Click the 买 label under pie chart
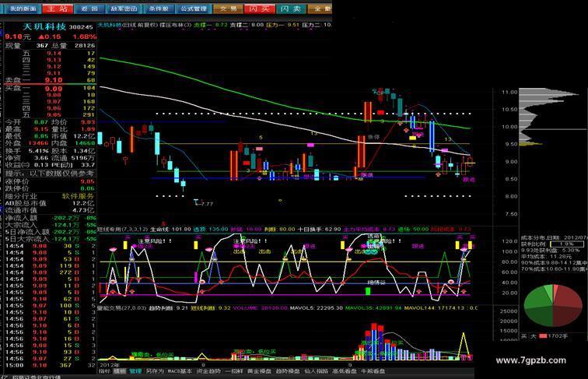 pyautogui.click(x=523, y=336)
